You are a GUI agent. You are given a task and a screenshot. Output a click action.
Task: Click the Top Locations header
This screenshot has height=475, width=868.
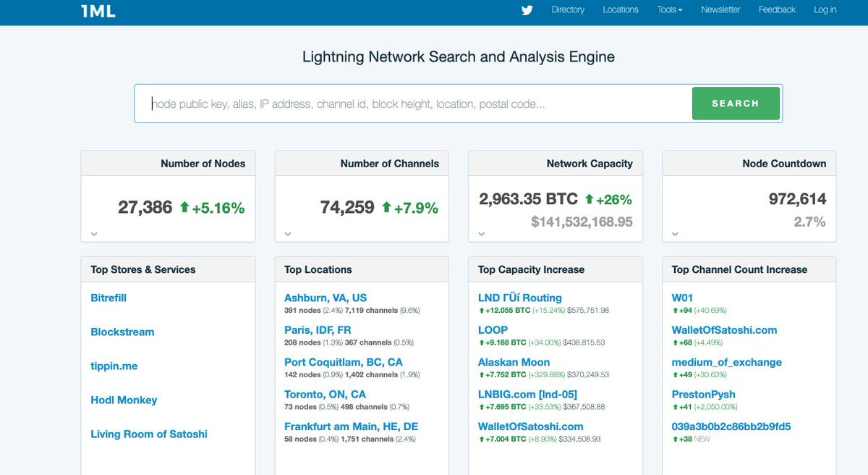pos(318,269)
